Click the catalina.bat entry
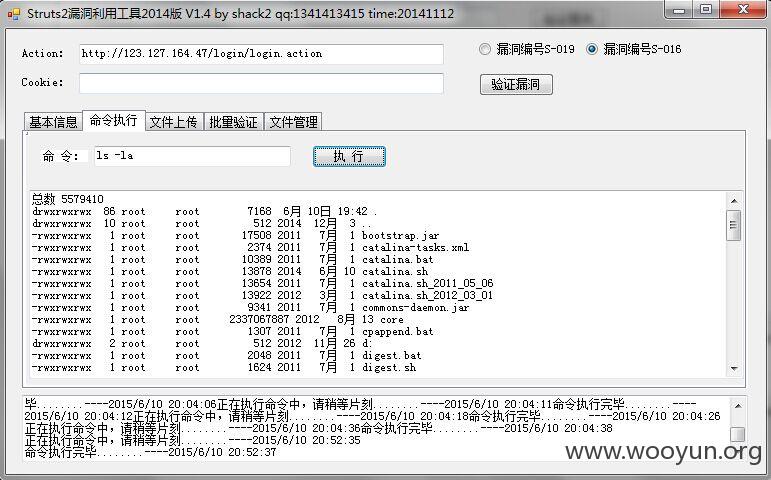The height and width of the screenshot is (480, 771). pos(397,260)
